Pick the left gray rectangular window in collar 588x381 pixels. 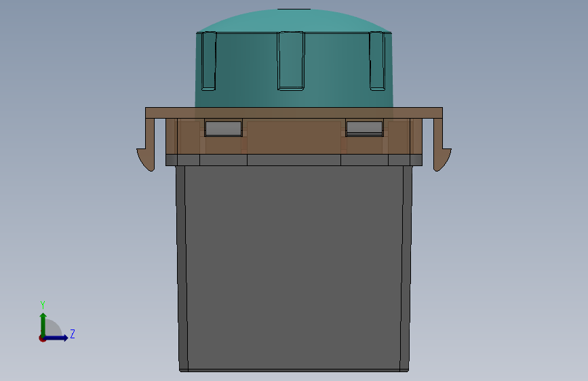[x=223, y=128]
